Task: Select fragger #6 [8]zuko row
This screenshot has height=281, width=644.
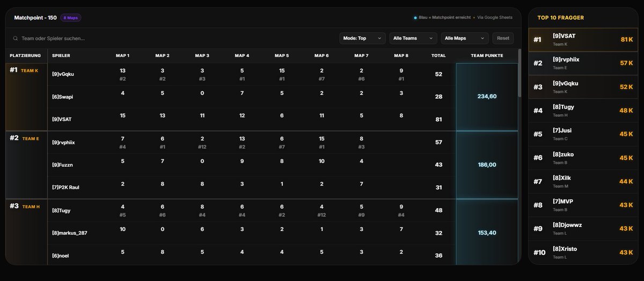Action: coord(584,158)
